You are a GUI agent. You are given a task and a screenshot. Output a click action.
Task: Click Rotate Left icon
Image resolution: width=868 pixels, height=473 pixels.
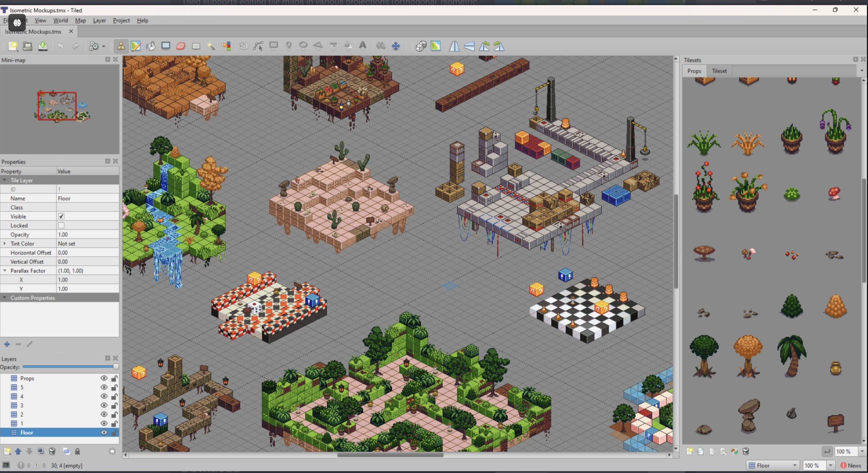484,46
